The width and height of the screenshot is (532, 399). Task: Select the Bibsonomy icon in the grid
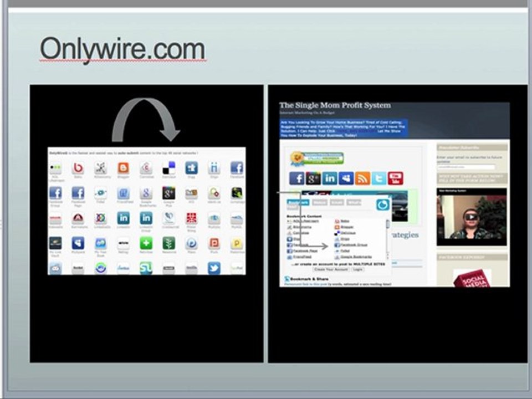[x=101, y=168]
